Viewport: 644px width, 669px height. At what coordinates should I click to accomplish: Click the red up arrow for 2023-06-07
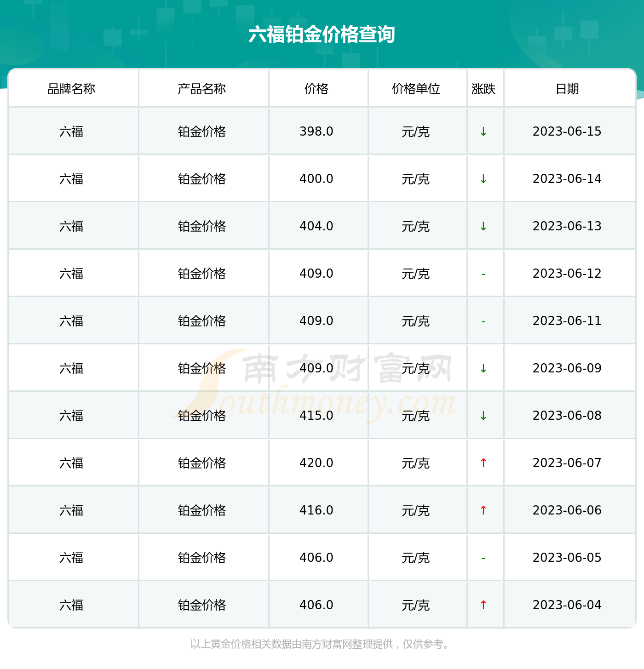pos(483,463)
